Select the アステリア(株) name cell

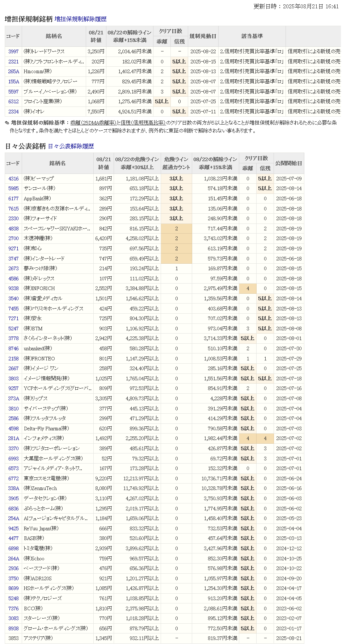tap(58, 638)
